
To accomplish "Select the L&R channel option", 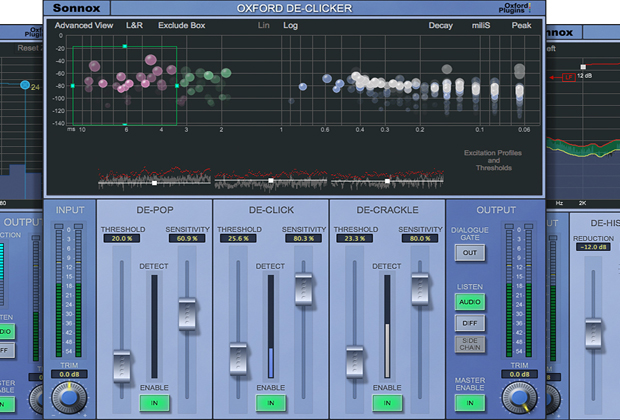I will pos(136,24).
